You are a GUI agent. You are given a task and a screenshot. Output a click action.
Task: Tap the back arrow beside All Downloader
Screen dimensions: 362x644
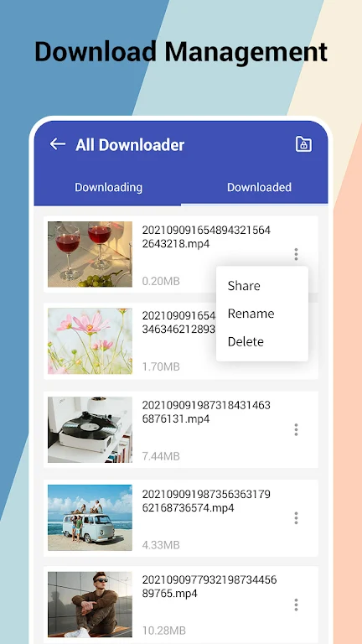[58, 143]
